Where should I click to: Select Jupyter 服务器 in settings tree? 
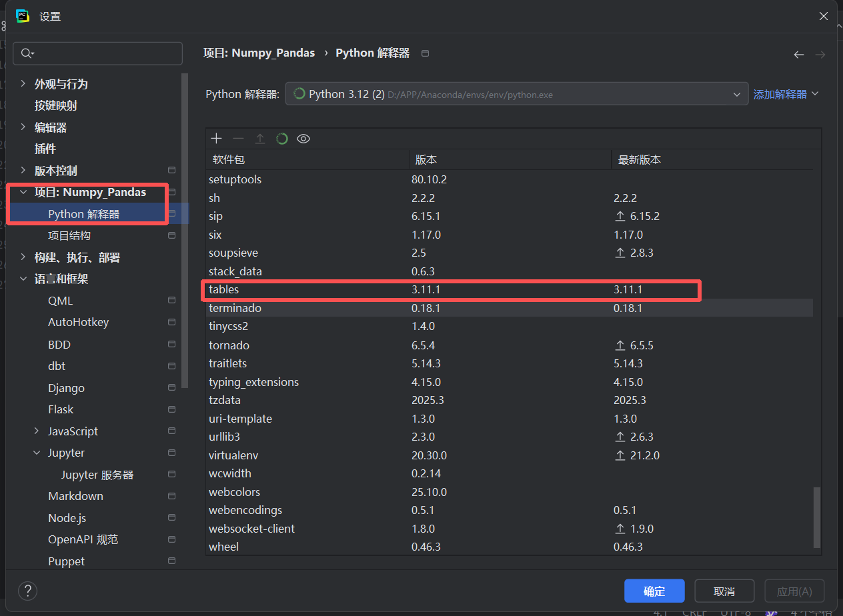click(97, 475)
